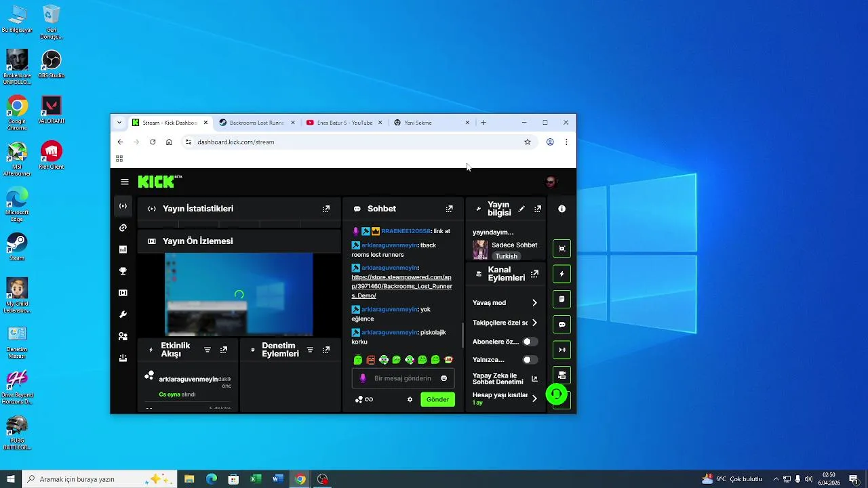Image resolution: width=868 pixels, height=488 pixels.
Task: Pop out the Sohbet chat panel
Action: [x=449, y=209]
